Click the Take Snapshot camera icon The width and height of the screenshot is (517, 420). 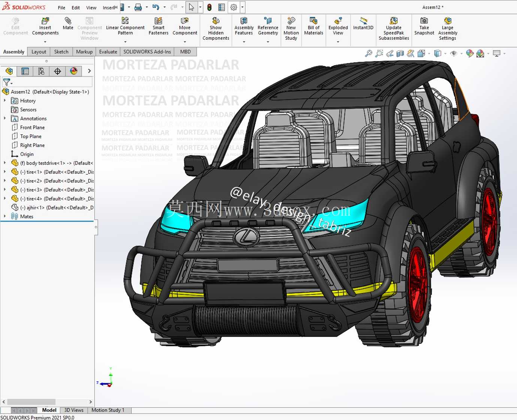click(x=424, y=21)
